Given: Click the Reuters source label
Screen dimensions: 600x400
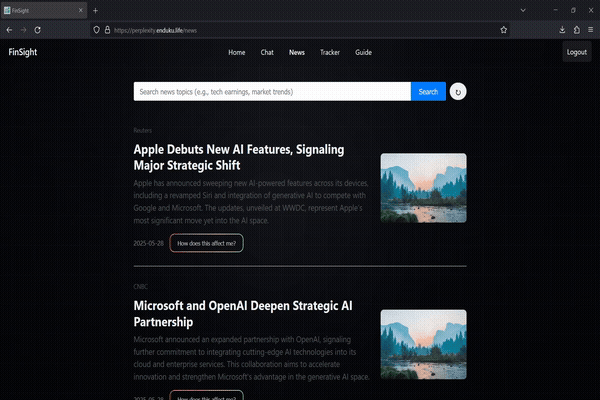Looking at the screenshot, I should point(143,131).
